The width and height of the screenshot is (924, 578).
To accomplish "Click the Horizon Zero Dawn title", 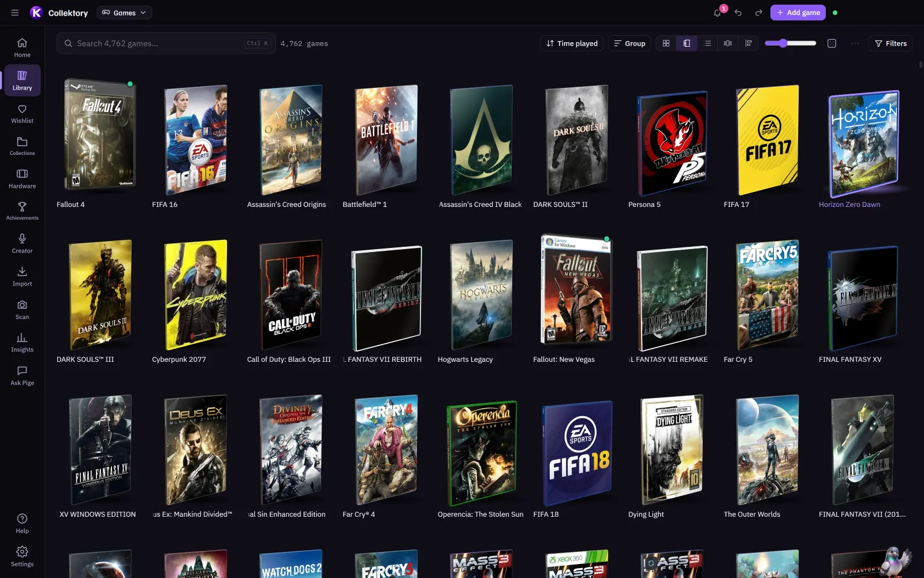I will tap(850, 205).
